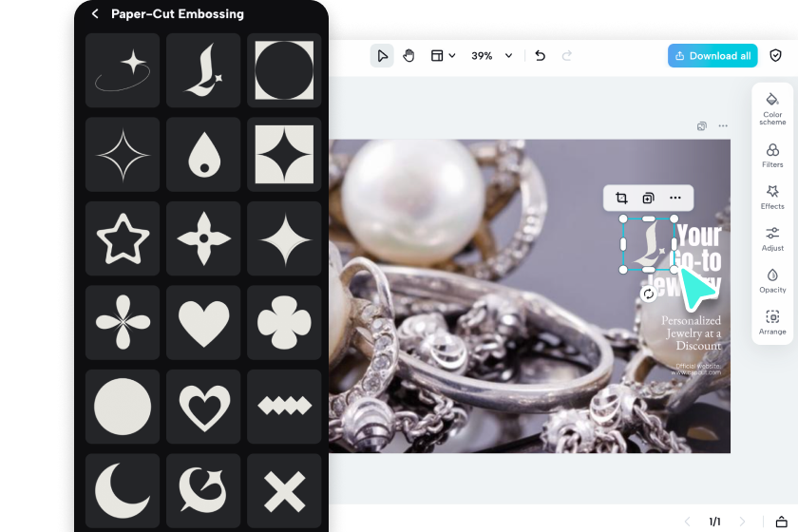This screenshot has height=532, width=798.
Task: Select the 'Official website' text on canvas
Action: click(698, 366)
